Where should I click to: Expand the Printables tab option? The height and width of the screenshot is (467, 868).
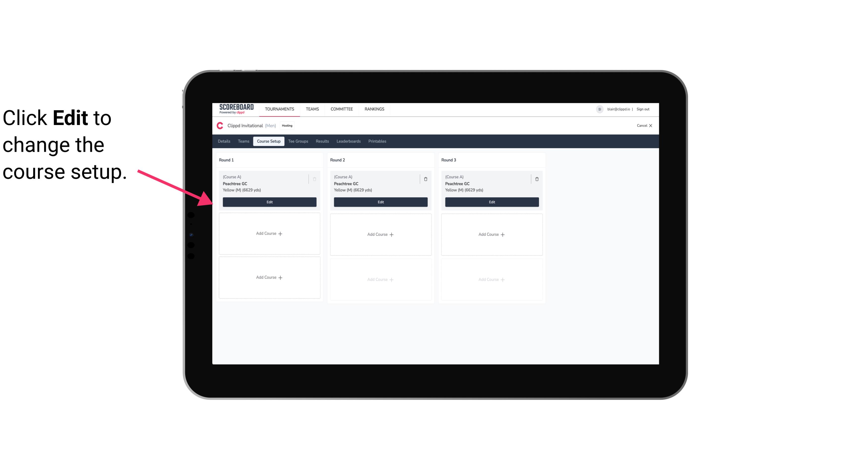[376, 141]
